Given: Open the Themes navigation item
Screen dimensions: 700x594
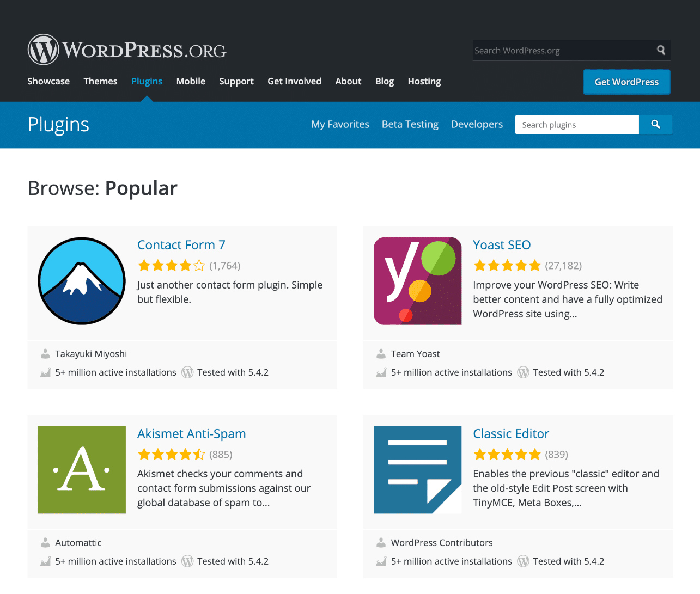Looking at the screenshot, I should pyautogui.click(x=100, y=81).
